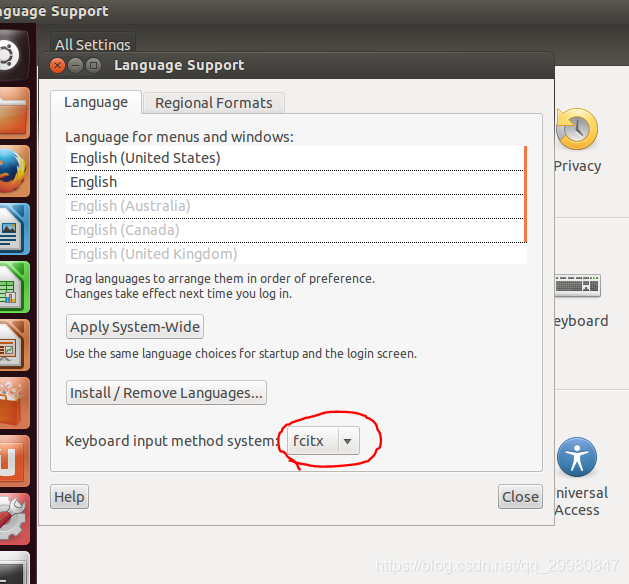The image size is (629, 584).
Task: Open the Files manager in the dock
Action: [14, 113]
